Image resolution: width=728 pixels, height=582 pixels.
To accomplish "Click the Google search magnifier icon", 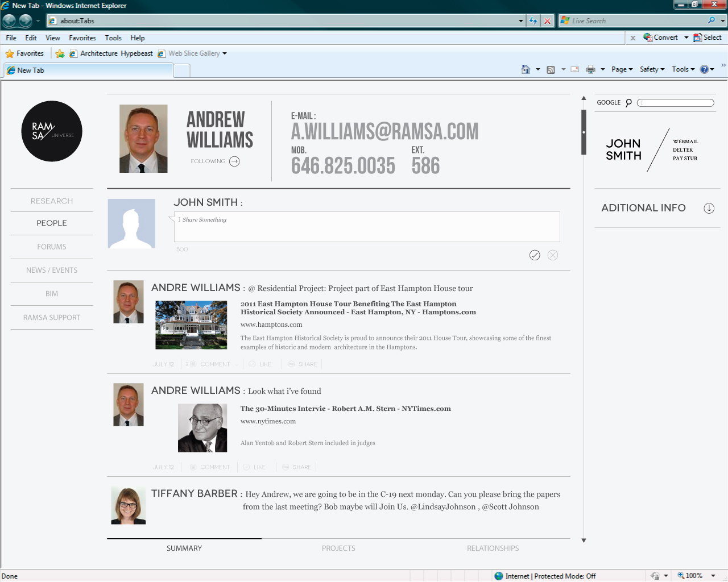I will pyautogui.click(x=628, y=103).
